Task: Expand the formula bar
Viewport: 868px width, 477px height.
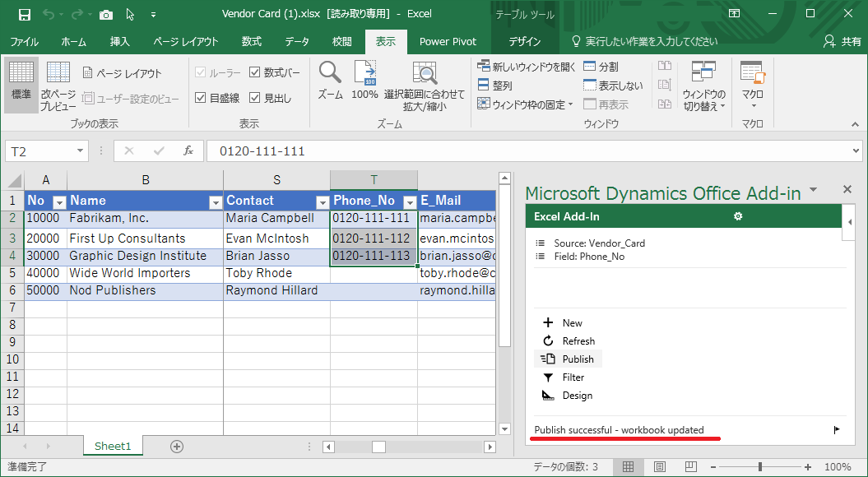Action: 857,151
